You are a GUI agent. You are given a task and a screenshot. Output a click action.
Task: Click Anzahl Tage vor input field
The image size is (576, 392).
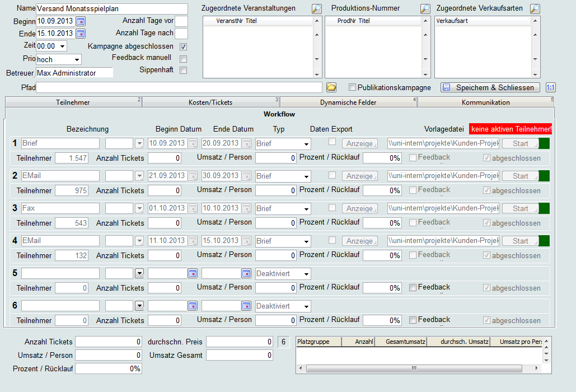(181, 21)
